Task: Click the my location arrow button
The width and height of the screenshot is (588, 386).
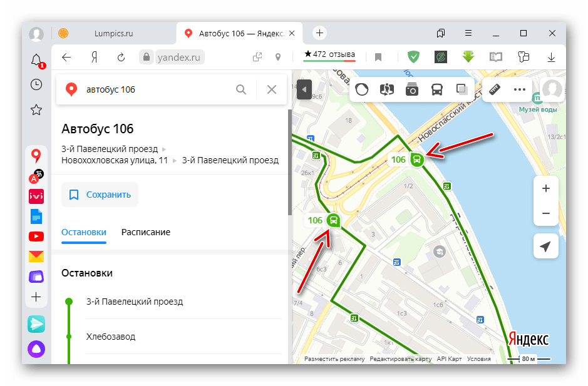Action: (x=545, y=246)
